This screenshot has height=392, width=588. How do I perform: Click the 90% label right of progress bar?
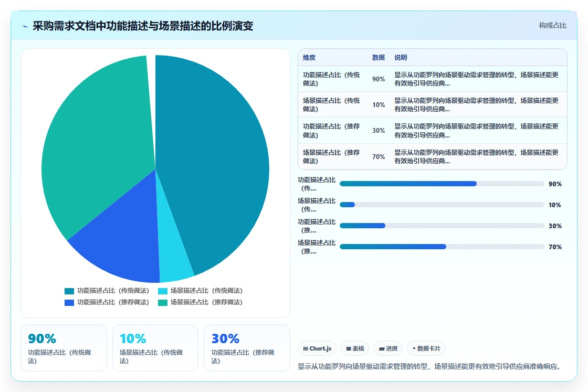coord(555,184)
